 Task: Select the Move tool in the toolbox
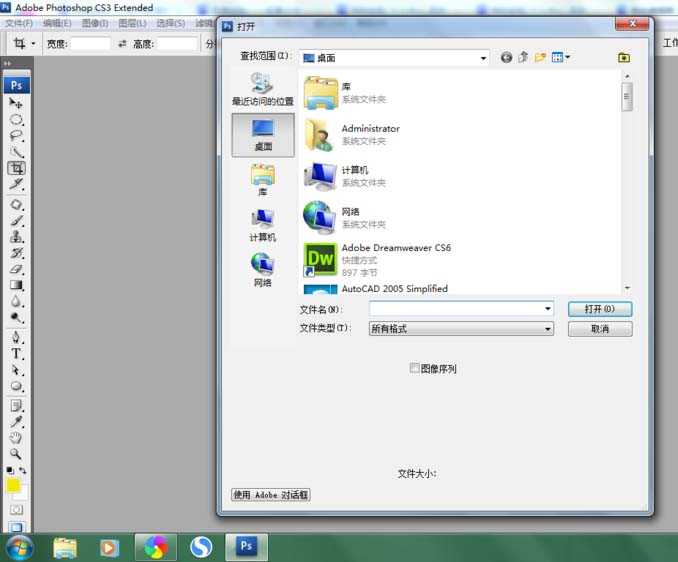16,103
